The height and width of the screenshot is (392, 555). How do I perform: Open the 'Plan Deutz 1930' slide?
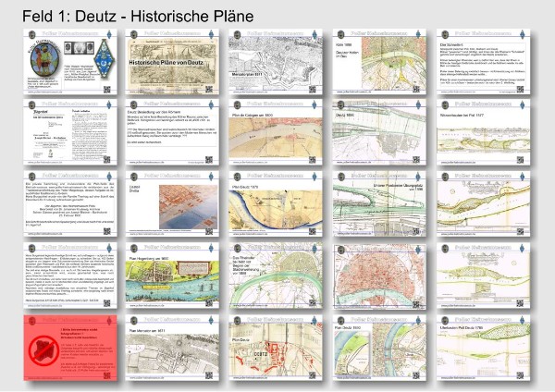[379, 348]
